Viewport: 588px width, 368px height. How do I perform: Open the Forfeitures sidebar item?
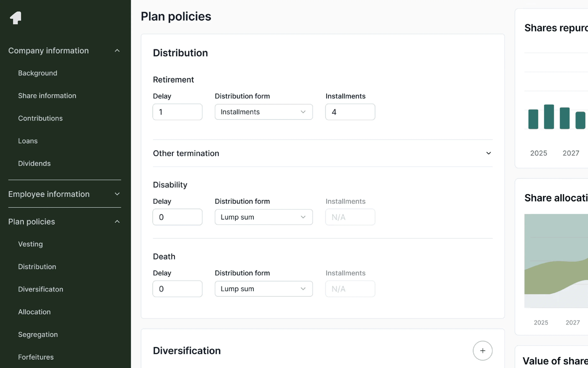pos(36,357)
